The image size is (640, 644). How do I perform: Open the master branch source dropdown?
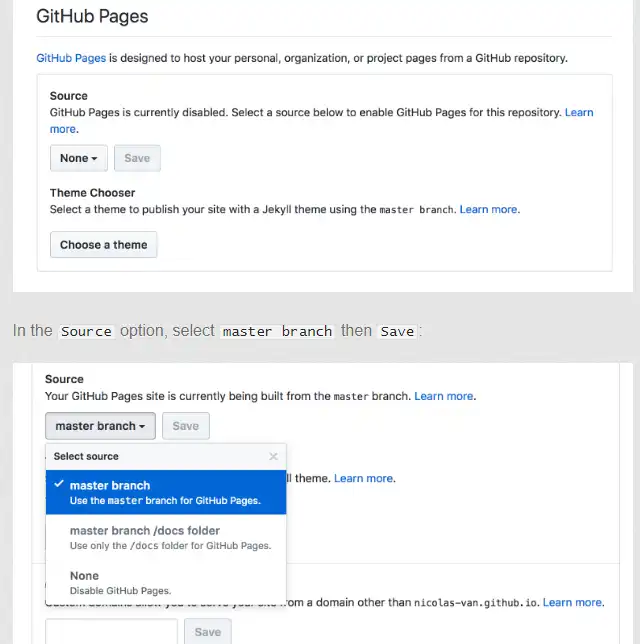100,426
